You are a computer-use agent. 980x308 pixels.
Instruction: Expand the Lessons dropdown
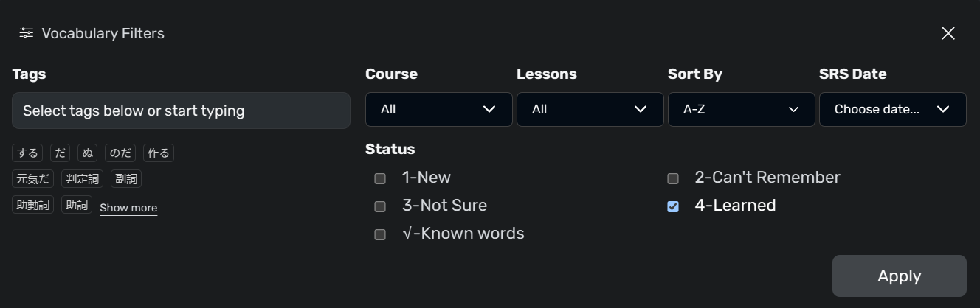click(590, 109)
